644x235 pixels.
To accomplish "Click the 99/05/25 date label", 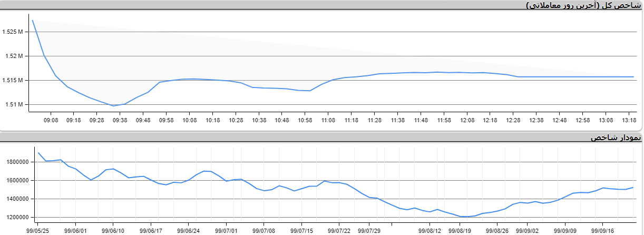I will click(x=38, y=230).
